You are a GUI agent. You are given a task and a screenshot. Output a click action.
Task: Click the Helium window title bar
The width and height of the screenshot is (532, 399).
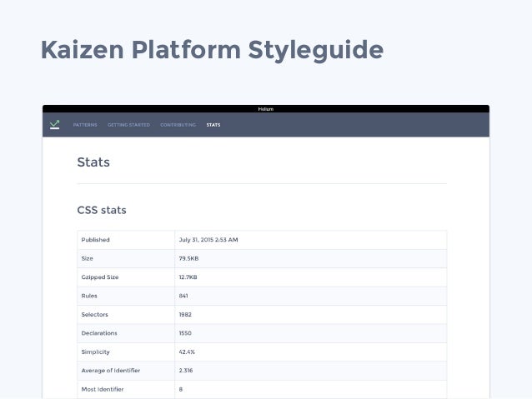(x=266, y=109)
